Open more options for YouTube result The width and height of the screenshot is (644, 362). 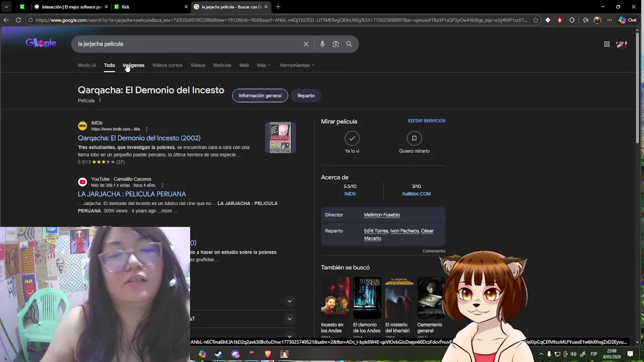(163, 186)
